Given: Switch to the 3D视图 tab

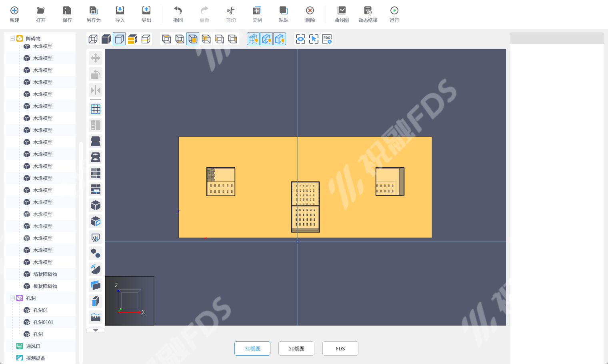Looking at the screenshot, I should tap(252, 348).
